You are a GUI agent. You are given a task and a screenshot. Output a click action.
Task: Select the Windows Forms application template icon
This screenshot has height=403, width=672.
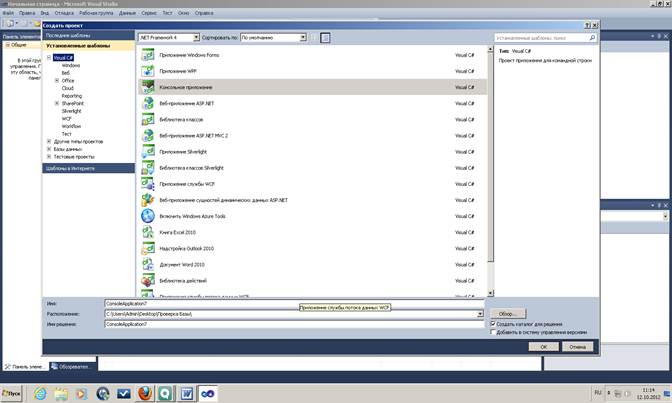[x=148, y=55]
